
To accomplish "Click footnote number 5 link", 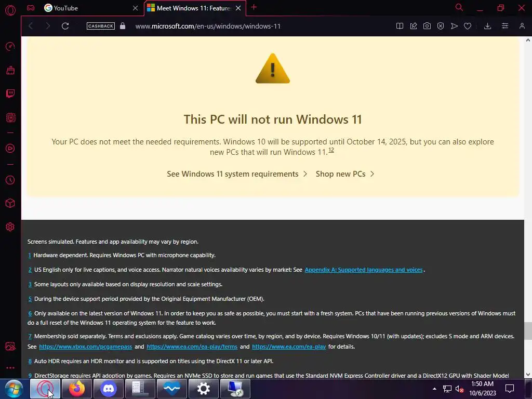I will pyautogui.click(x=30, y=299).
